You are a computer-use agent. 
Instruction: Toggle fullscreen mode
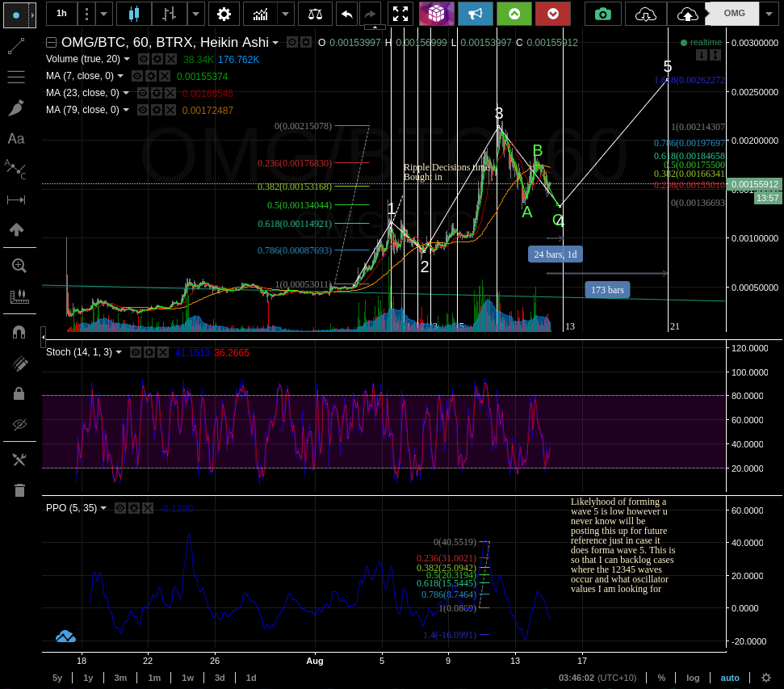point(400,14)
